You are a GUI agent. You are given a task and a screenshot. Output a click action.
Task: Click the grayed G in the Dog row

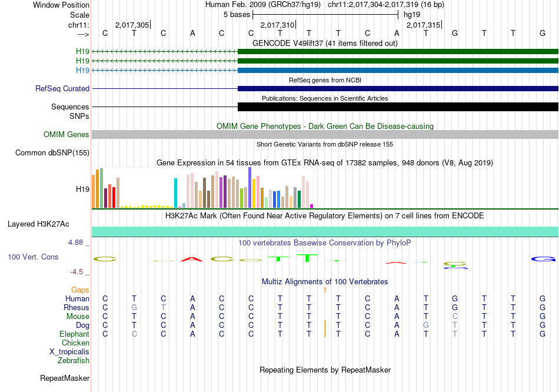point(425,325)
